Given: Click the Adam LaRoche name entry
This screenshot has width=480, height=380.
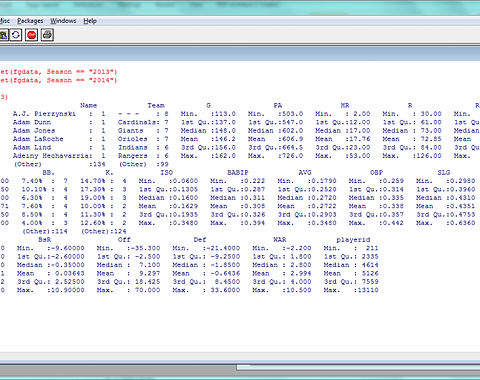Looking at the screenshot, I should 38,139.
